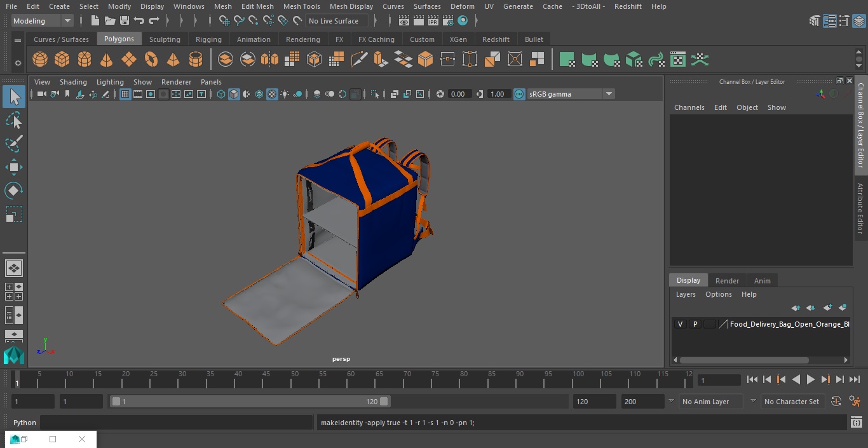Create a polygon pyramid from the shelf
868x448 pixels.
point(173,60)
